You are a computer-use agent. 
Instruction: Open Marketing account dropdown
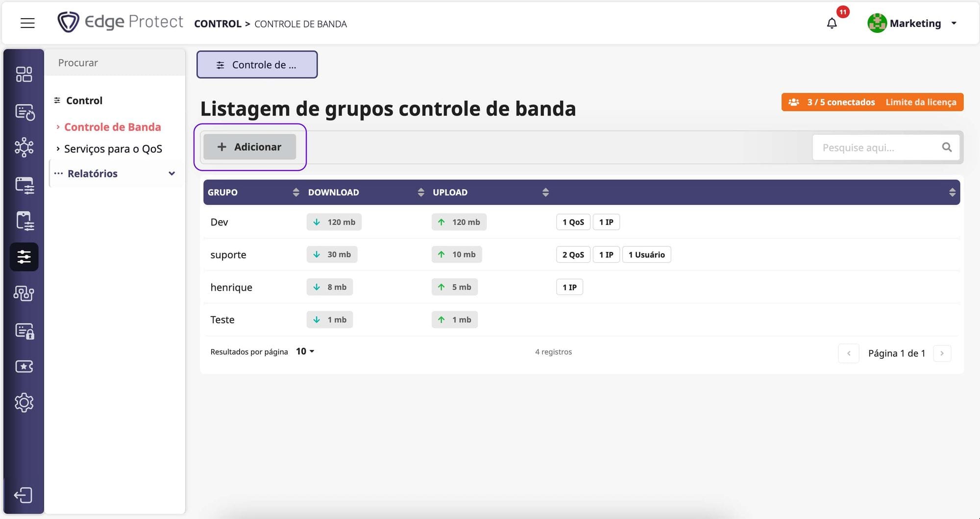(954, 23)
